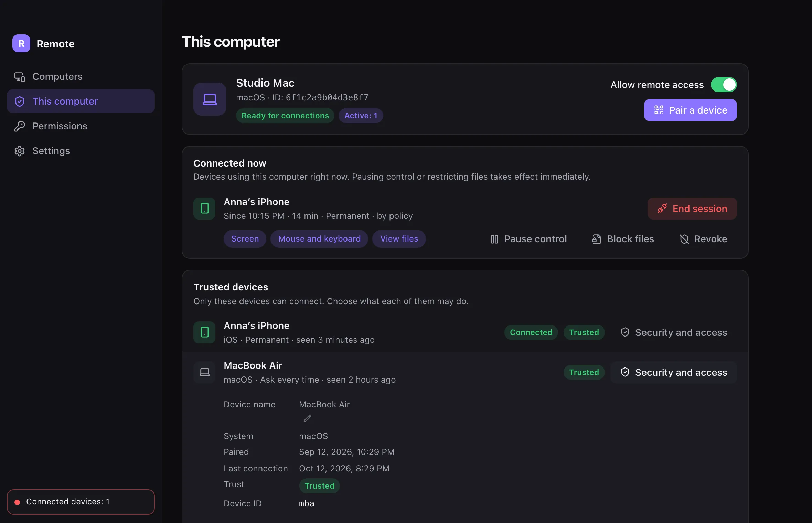The image size is (812, 523).
Task: Click the MacBook Air laptop icon
Action: (x=204, y=372)
